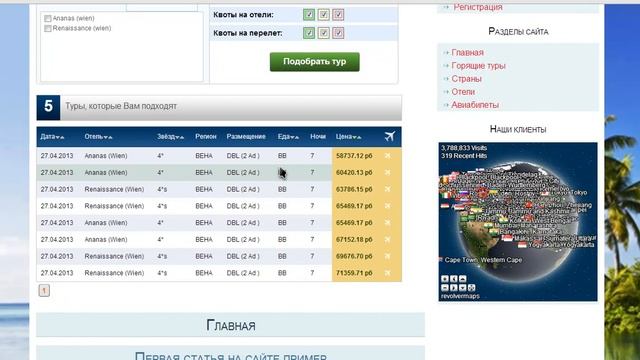This screenshot has height=360, width=640.
Task: Select the price 71359.71 рб
Action: (354, 273)
